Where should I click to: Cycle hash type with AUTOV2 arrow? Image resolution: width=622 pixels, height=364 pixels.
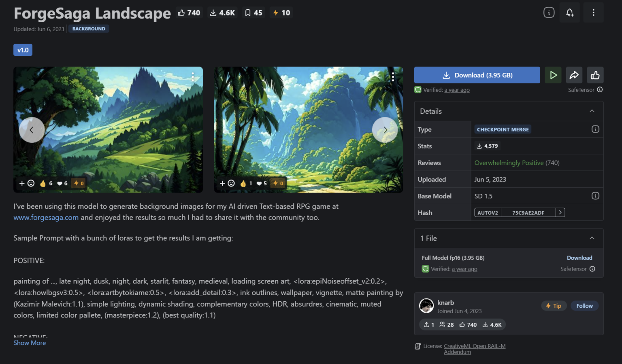560,212
